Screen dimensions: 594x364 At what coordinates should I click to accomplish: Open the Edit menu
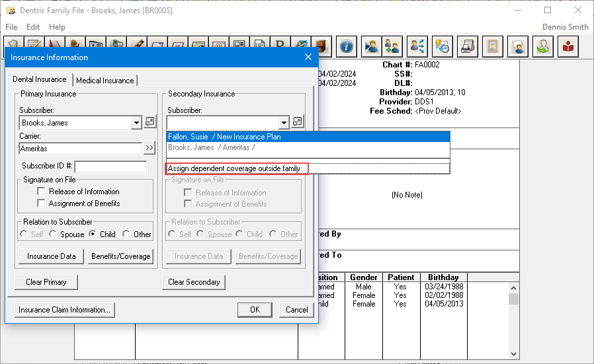[33, 27]
